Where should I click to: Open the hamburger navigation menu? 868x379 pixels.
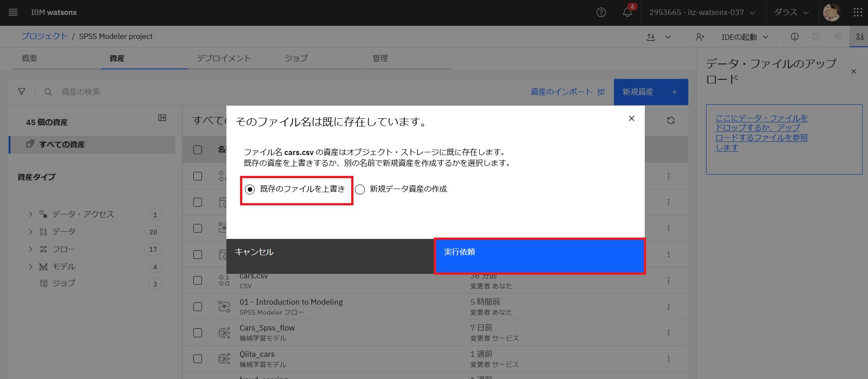click(13, 12)
